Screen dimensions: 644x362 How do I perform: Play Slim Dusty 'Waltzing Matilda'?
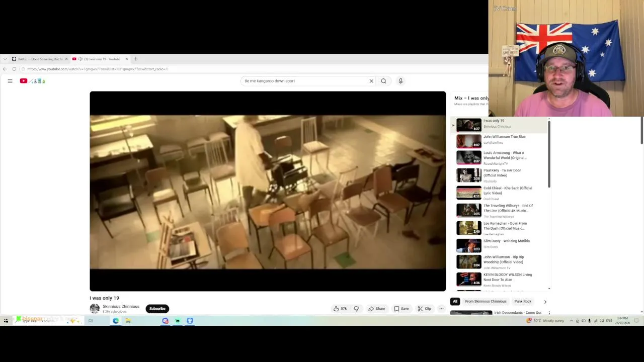(499, 245)
